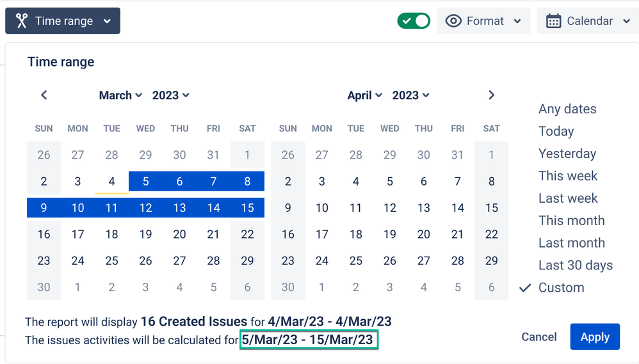Open the April month dropdown
639x364 pixels.
[364, 95]
